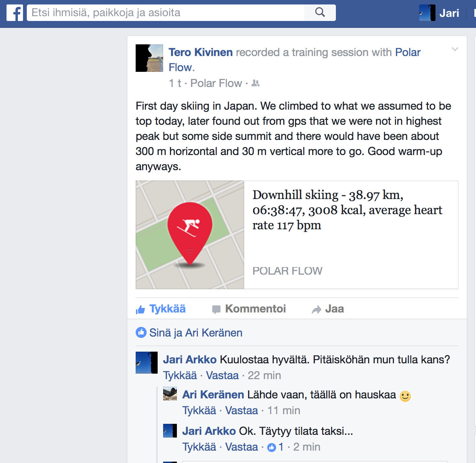Open Jari profile in top bar
476x463 pixels.
439,13
